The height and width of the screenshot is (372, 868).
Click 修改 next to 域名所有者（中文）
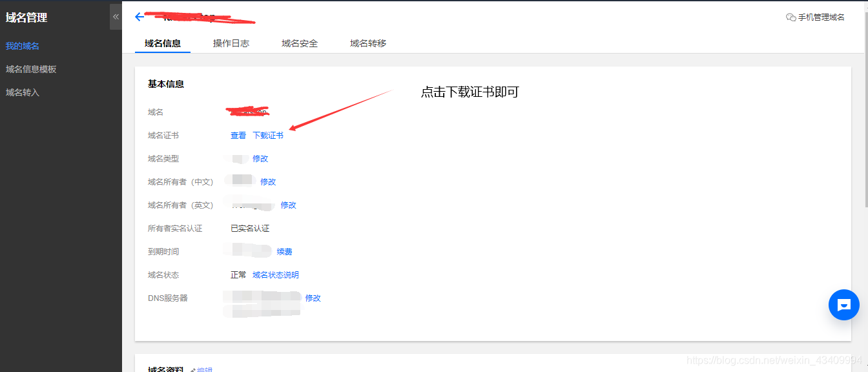coord(268,182)
